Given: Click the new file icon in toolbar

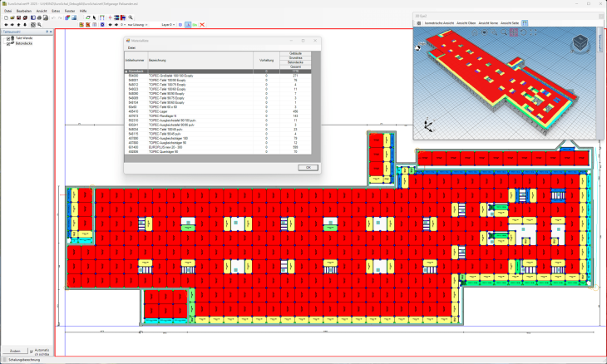Looking at the screenshot, I should click(4, 17).
